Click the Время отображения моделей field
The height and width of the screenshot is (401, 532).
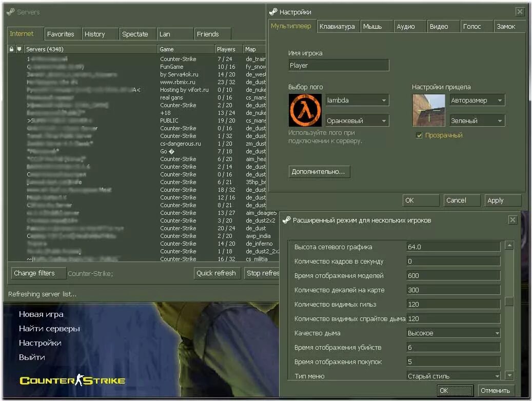pos(454,275)
